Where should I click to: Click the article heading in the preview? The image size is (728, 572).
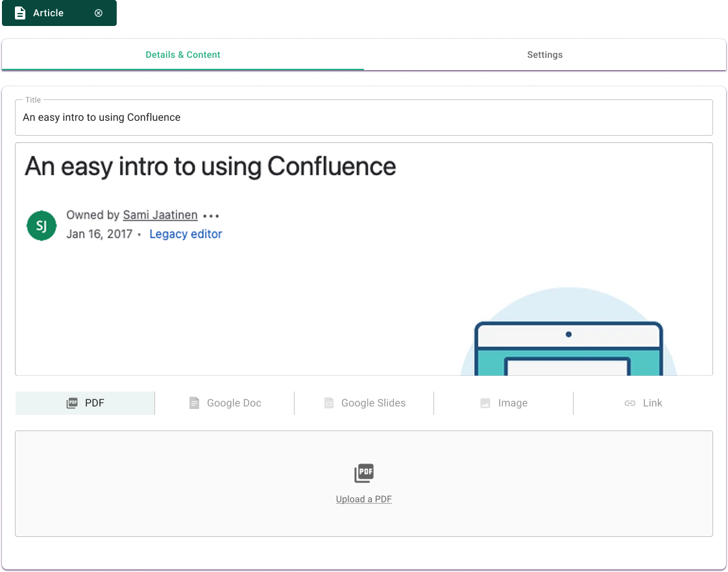210,167
